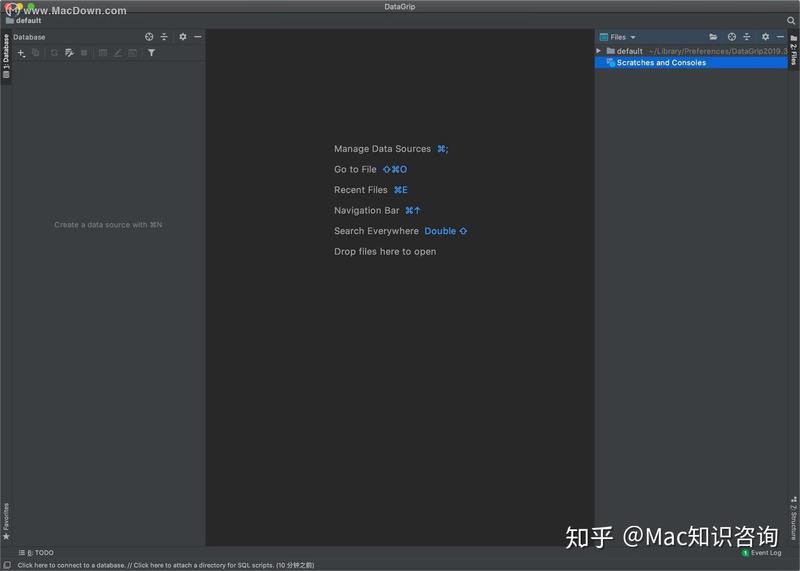
Task: Click the Edit source pencil icon
Action: pyautogui.click(x=117, y=53)
